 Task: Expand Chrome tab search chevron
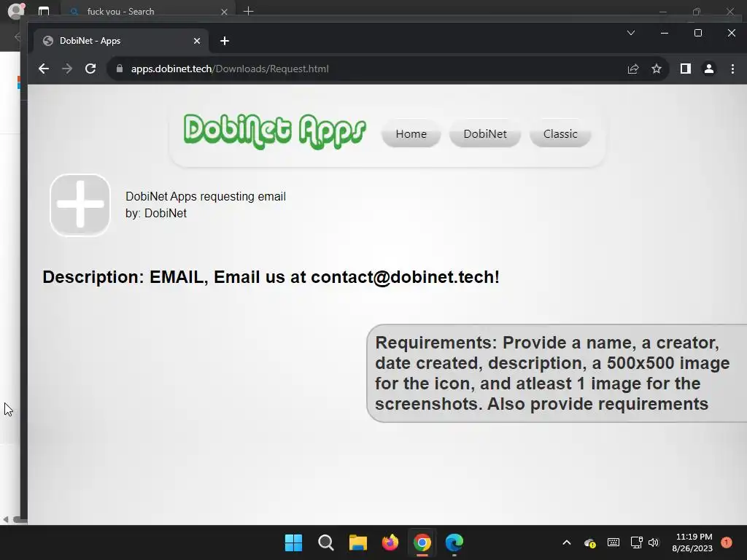point(631,33)
